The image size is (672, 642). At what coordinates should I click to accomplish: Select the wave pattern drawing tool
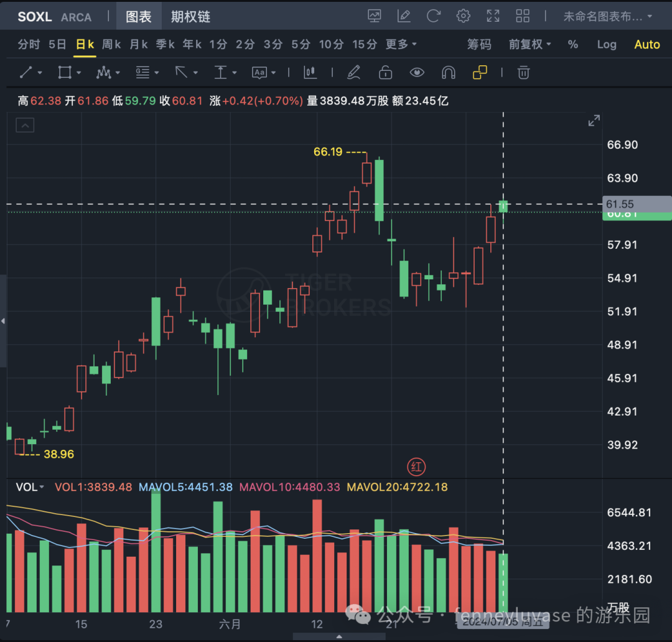pos(103,72)
